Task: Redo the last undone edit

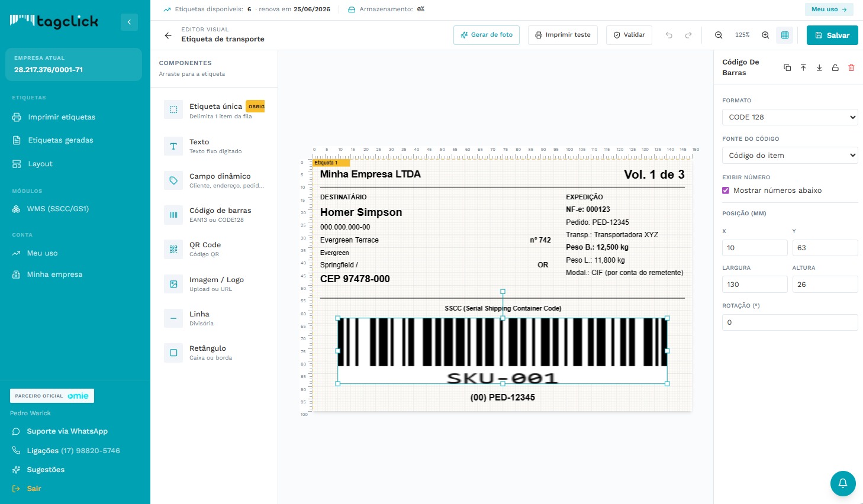Action: coord(688,35)
